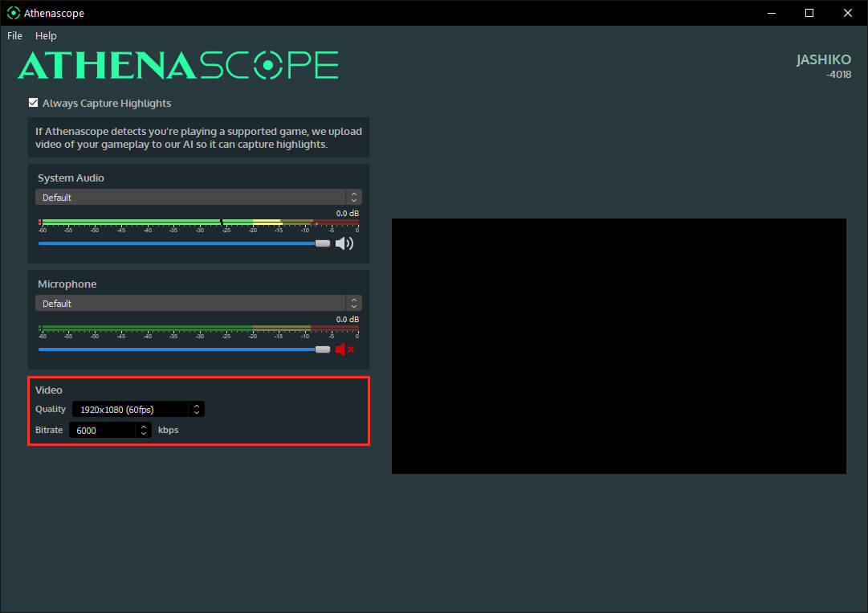Screen dimensions: 868x613
Task: Open Microphone device dropdown
Action: (198, 304)
